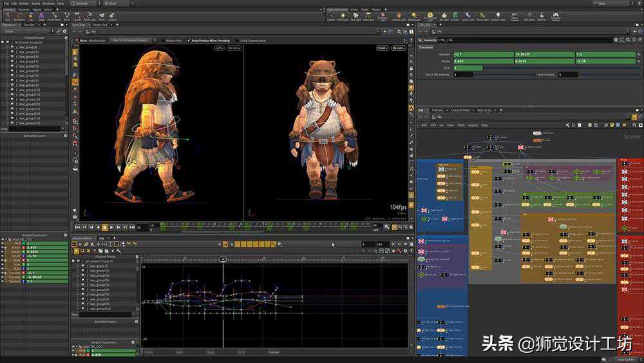Select the Spot Light shelf tool
Screen dimensions: 644x363
[354, 16]
